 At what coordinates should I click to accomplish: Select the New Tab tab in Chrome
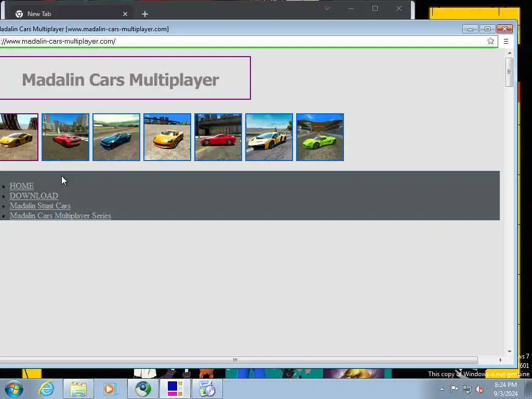coord(71,14)
